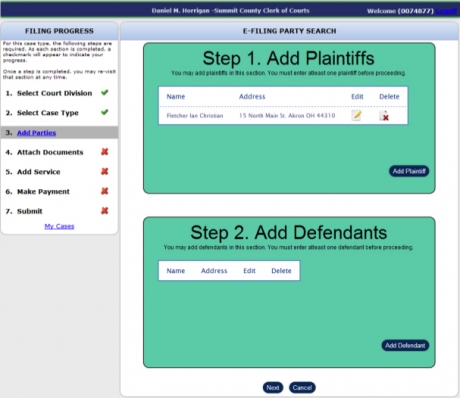The width and height of the screenshot is (460, 398).
Task: Click the pencil edit icon for Fletcher Ian Christian
Action: pyautogui.click(x=356, y=116)
